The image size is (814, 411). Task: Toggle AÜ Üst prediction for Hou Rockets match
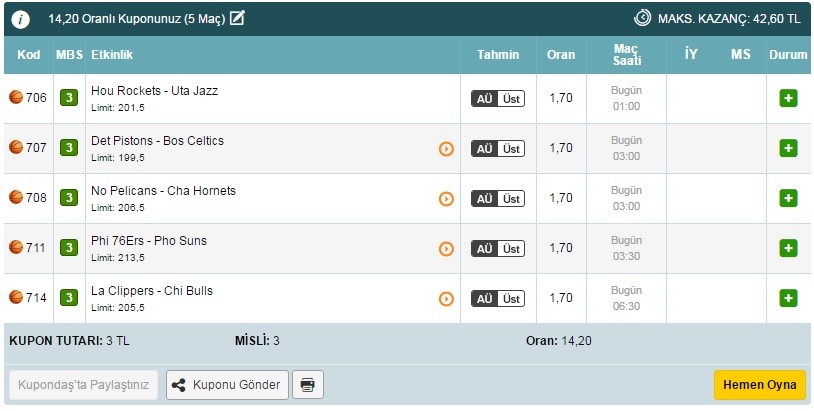(x=498, y=99)
